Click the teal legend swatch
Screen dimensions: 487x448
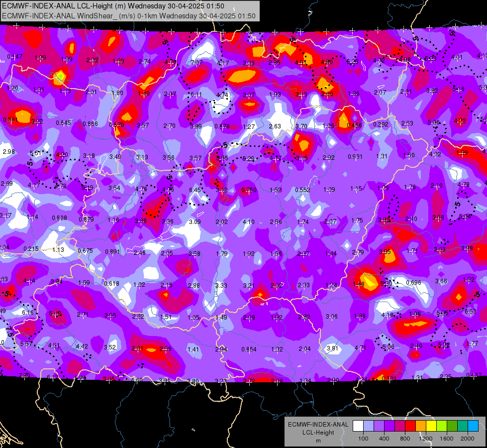pyautogui.click(x=463, y=426)
